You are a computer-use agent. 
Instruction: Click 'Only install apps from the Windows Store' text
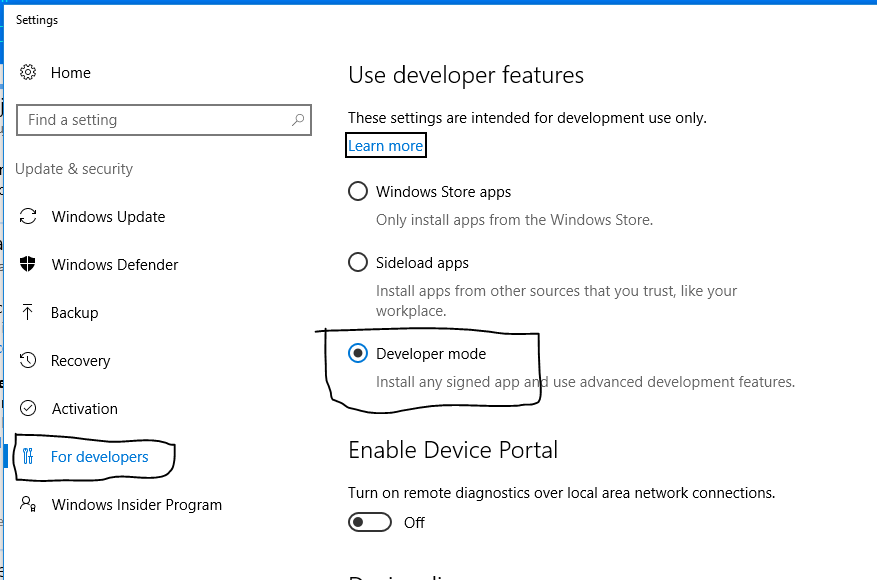tap(515, 220)
